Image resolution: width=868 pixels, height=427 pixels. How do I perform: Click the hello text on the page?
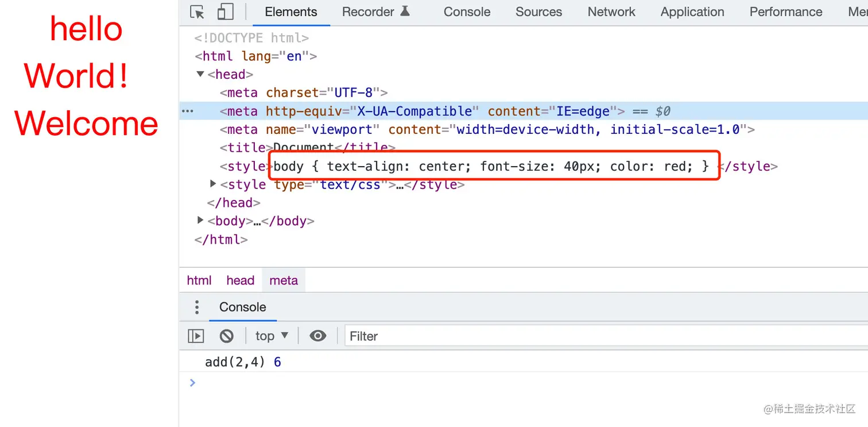(x=86, y=29)
